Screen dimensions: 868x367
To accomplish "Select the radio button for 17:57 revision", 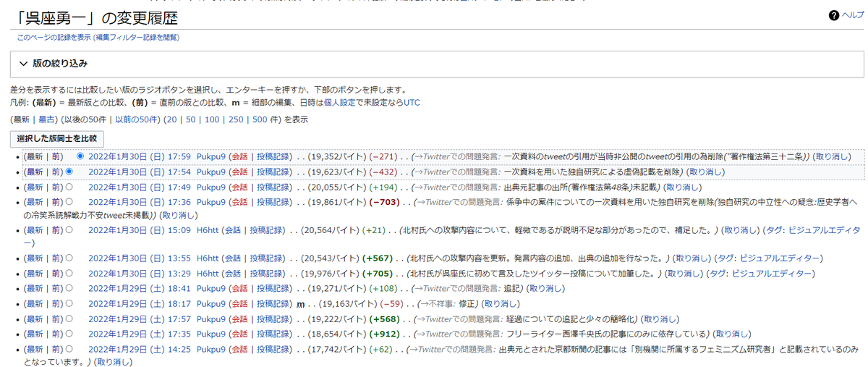I will click(69, 319).
